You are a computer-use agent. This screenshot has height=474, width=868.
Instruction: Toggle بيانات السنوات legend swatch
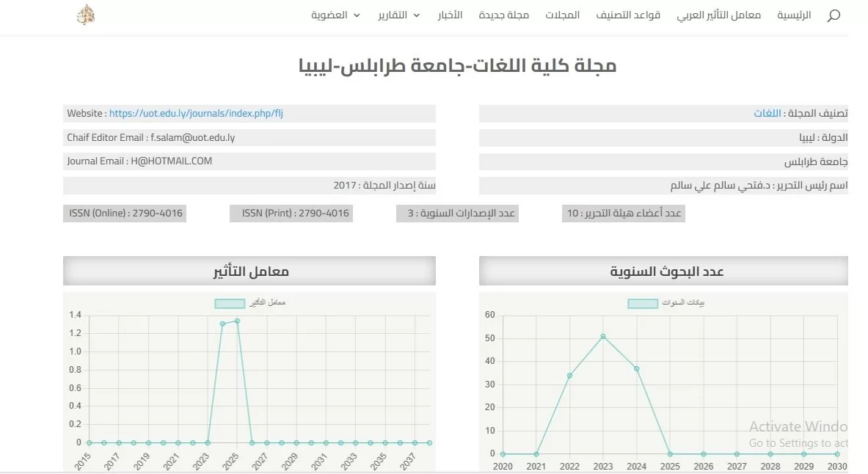point(643,303)
